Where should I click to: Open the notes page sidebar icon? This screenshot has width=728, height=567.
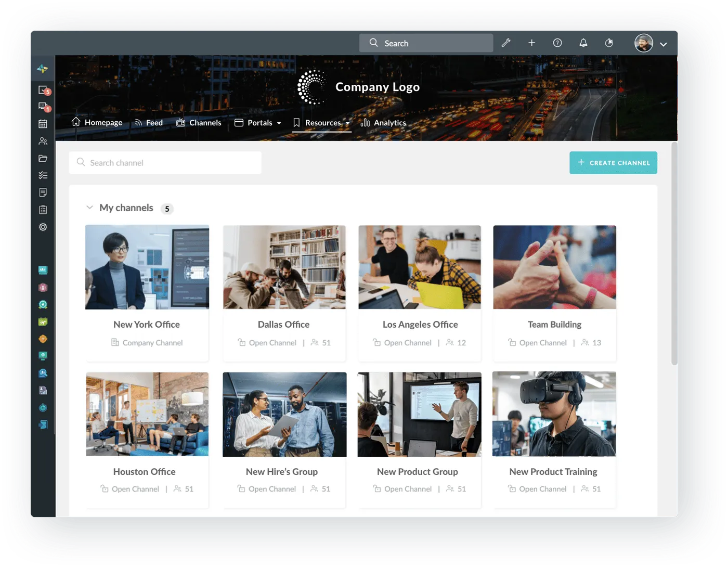point(43,192)
